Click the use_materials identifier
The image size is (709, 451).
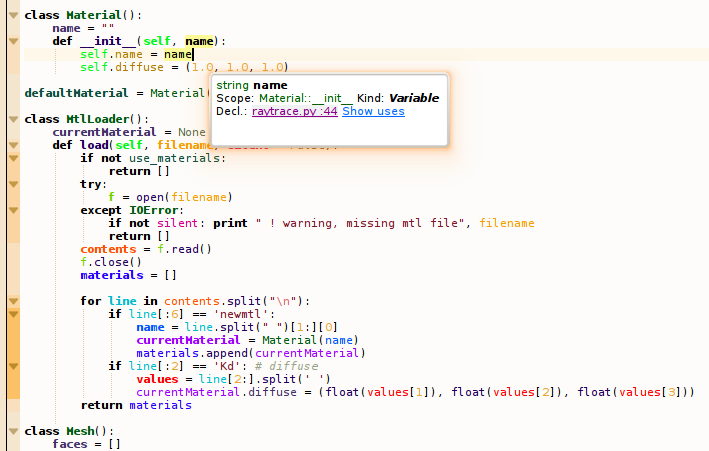pos(174,158)
